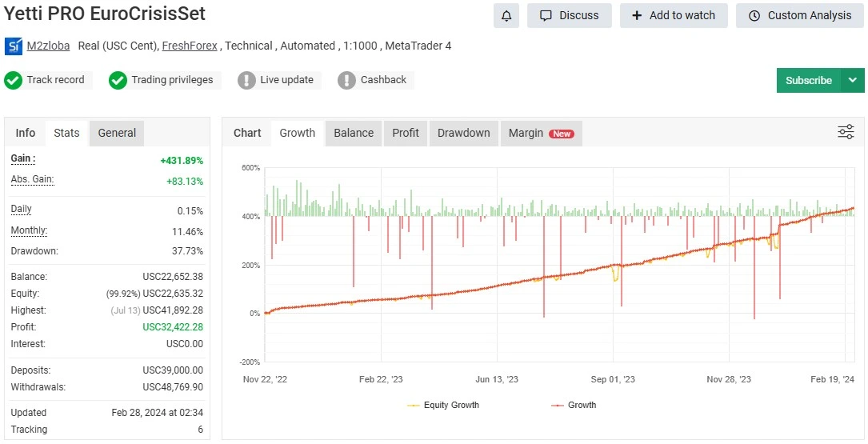Click the Add to watch button
This screenshot has height=444, width=868.
tap(673, 16)
